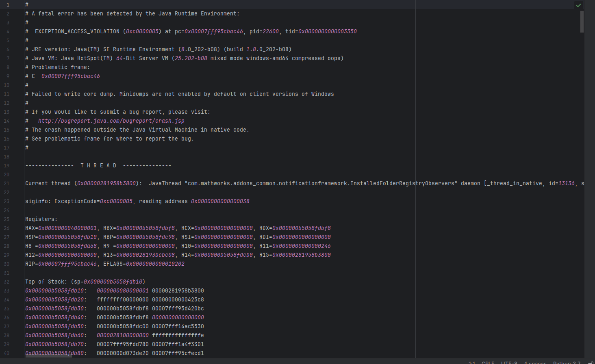The image size is (595, 364).
Task: Click line number 32 in the gutter
Action: coord(7,282)
